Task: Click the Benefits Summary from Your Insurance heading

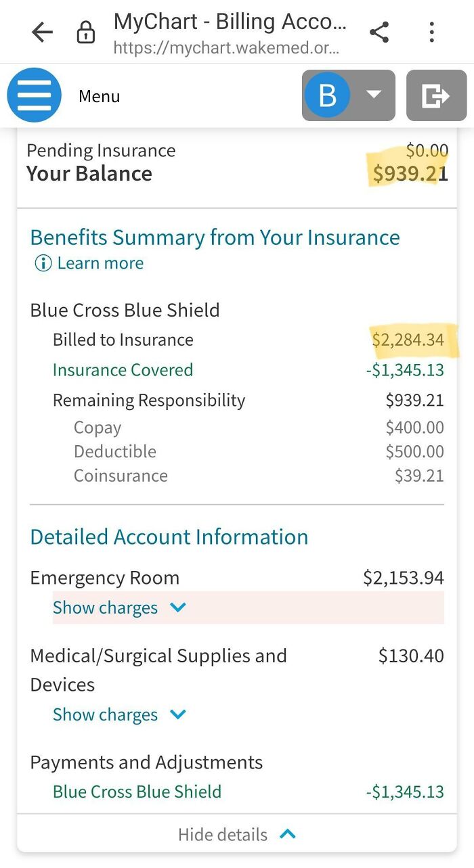Action: (x=215, y=237)
